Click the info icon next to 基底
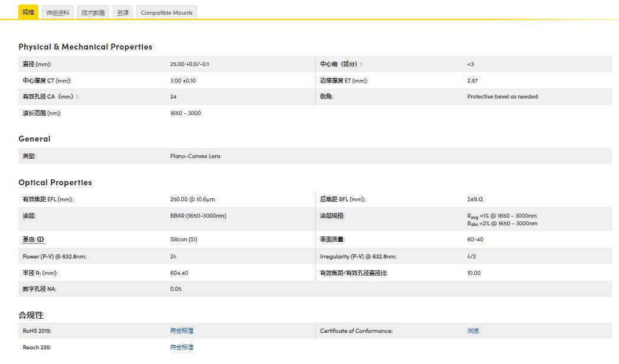The height and width of the screenshot is (364, 619). click(x=41, y=240)
